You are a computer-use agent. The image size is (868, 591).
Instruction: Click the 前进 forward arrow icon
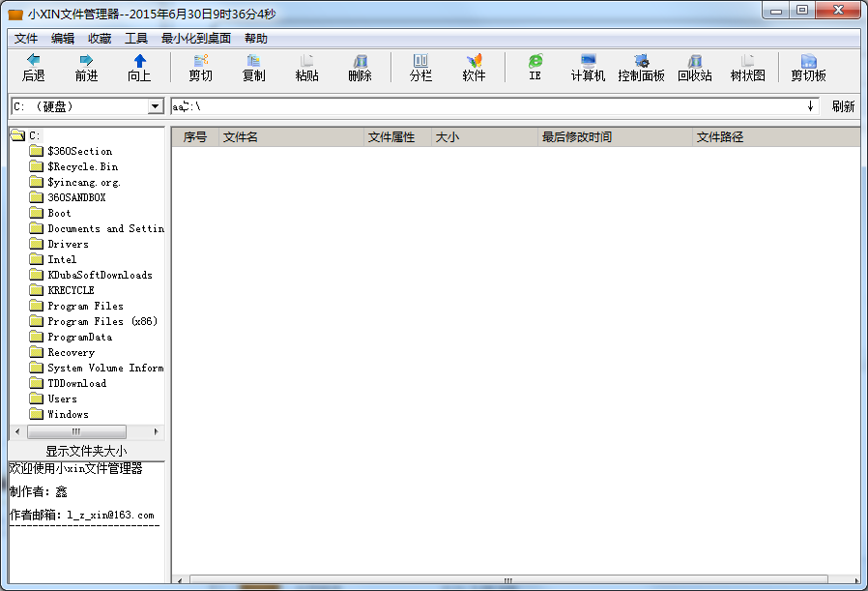tap(86, 60)
